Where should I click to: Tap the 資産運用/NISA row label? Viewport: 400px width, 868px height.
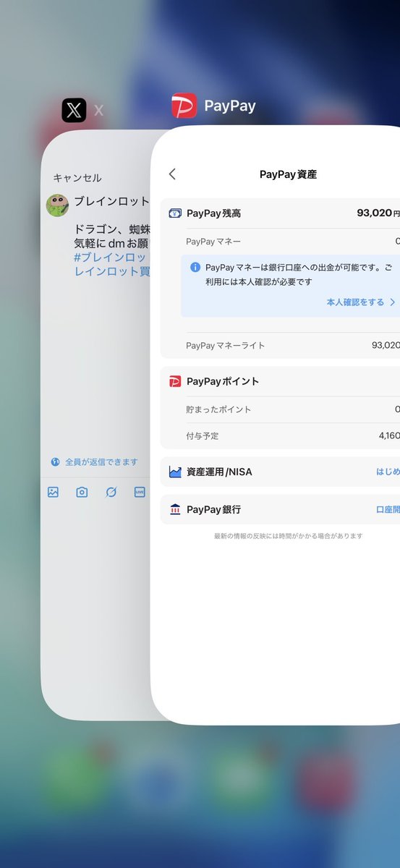tap(219, 472)
